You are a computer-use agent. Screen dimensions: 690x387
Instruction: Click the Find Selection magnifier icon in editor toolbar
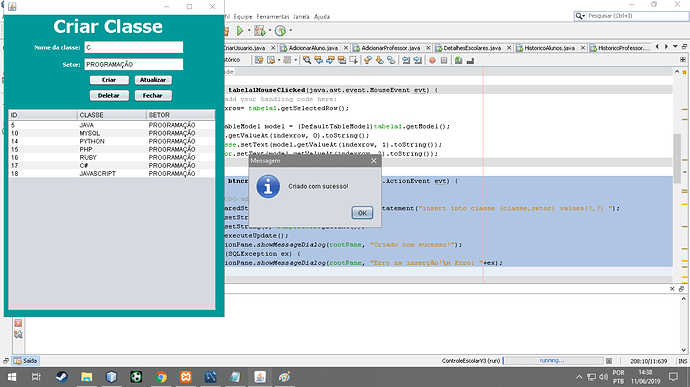click(x=307, y=60)
